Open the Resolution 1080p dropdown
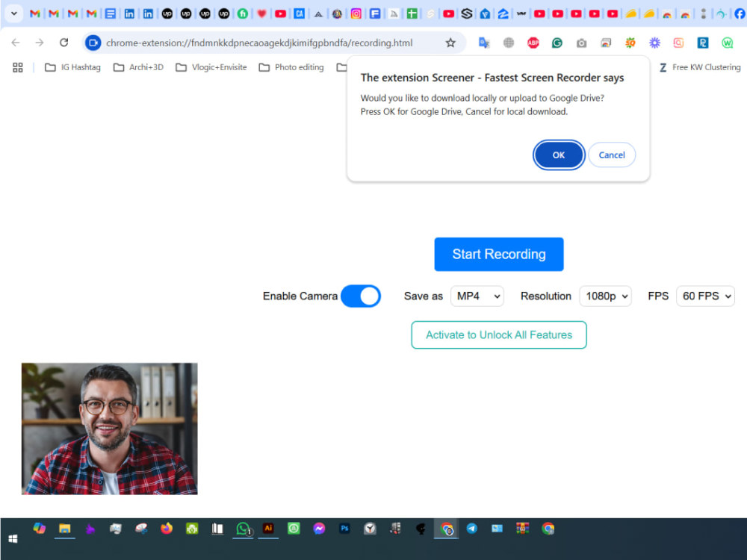This screenshot has width=747, height=560. [606, 296]
